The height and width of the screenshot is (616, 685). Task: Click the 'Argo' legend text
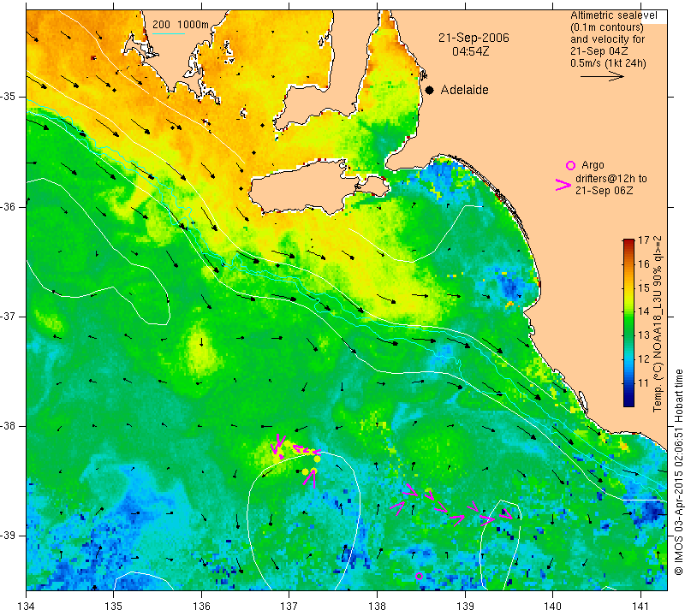point(593,165)
